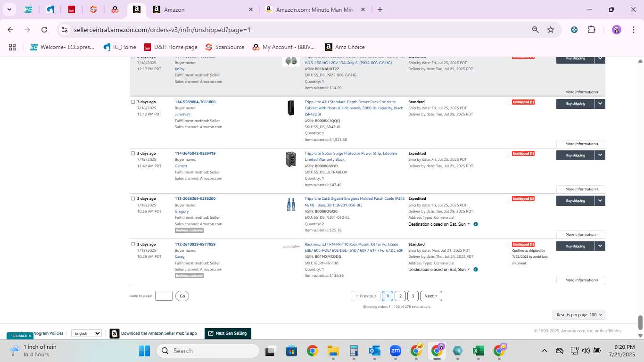Close the Feedback tab with the X
Screen dimensions: 644x362
tap(30, 336)
